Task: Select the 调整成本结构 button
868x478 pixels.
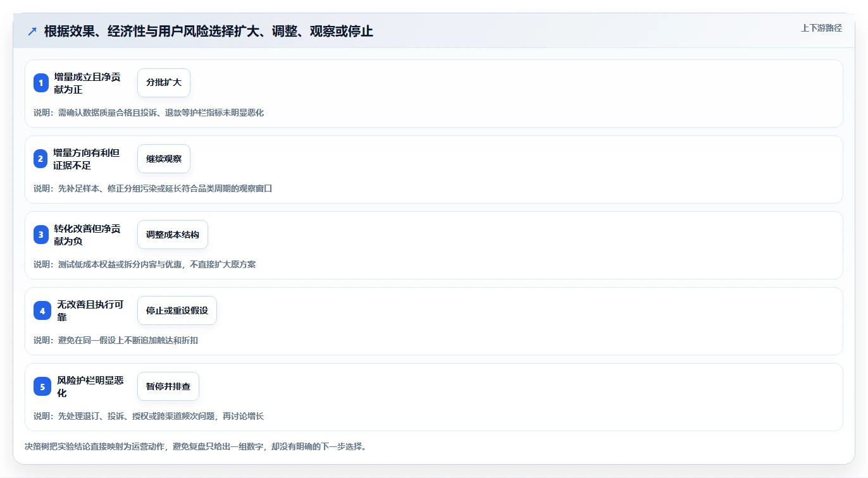Action: [x=173, y=235]
